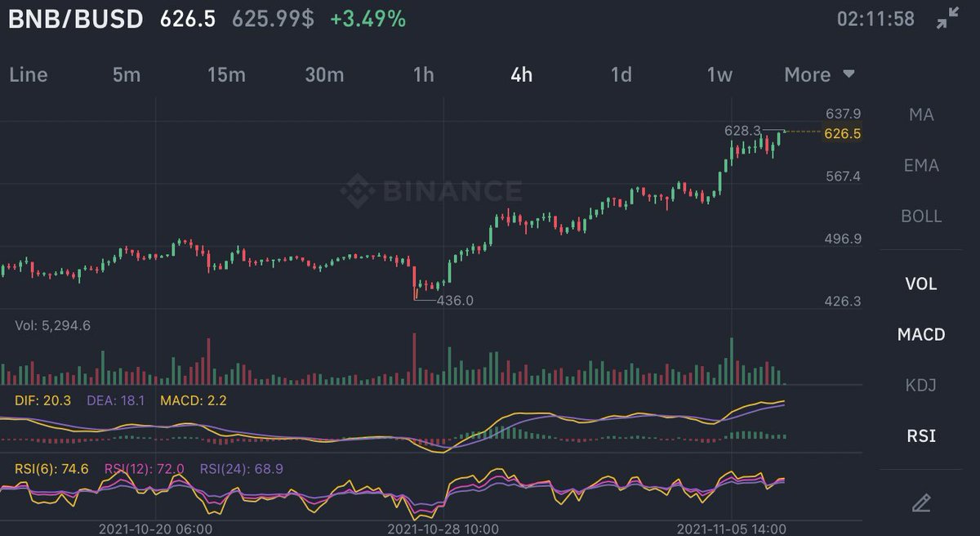Click the RSI(24): 68.9 value
Viewport: 980px width, 536px height.
pos(242,469)
